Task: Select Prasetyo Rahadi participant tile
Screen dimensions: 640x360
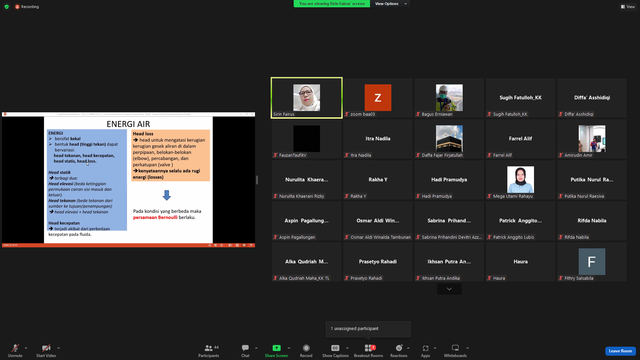Action: coord(378,262)
